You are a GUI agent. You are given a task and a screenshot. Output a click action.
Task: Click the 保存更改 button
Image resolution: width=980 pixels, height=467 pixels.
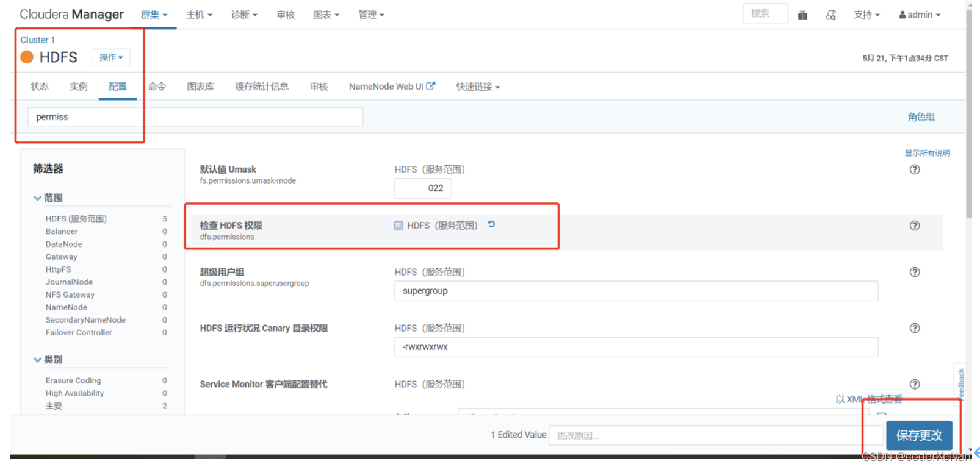[919, 435]
